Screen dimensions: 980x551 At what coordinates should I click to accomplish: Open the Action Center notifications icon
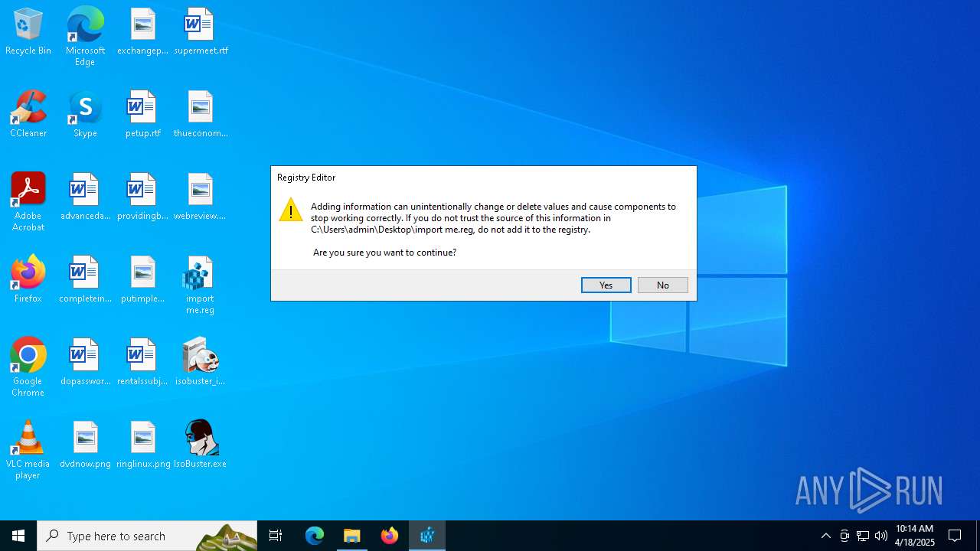coord(955,536)
